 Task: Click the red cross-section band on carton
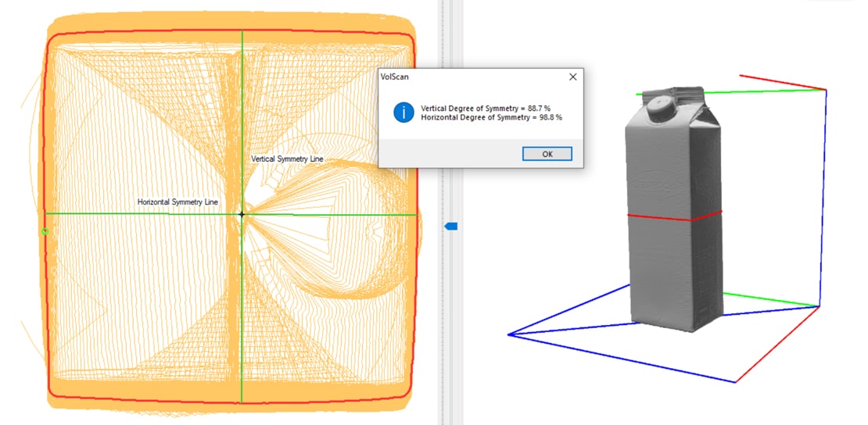point(673,216)
